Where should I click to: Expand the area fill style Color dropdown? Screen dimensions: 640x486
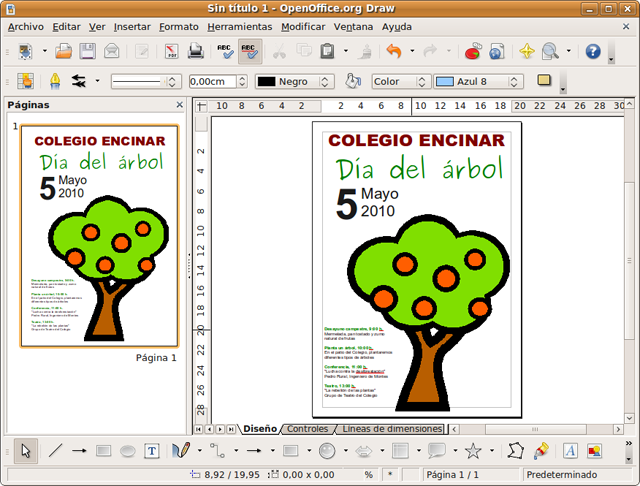click(399, 81)
